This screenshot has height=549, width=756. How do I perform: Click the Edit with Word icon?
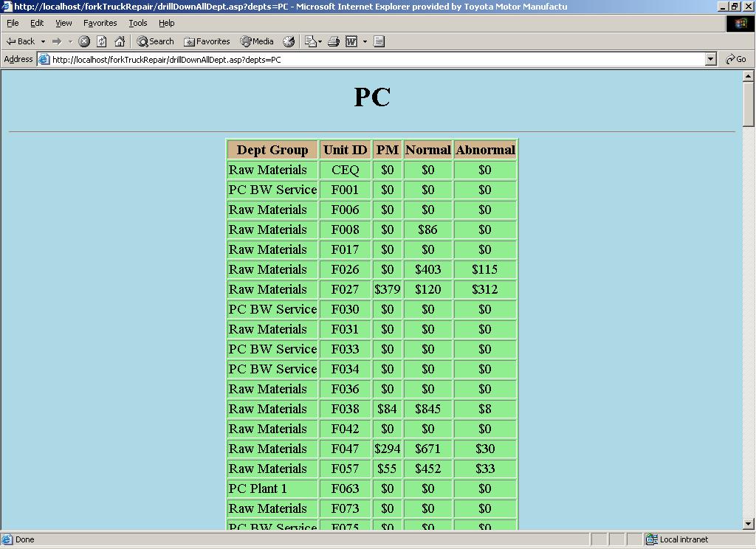coord(351,41)
